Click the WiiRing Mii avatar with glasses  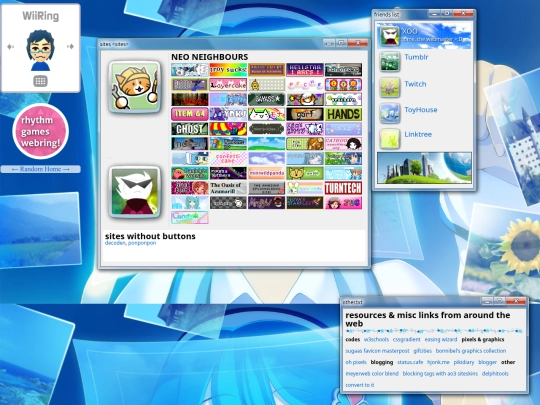pyautogui.click(x=40, y=50)
